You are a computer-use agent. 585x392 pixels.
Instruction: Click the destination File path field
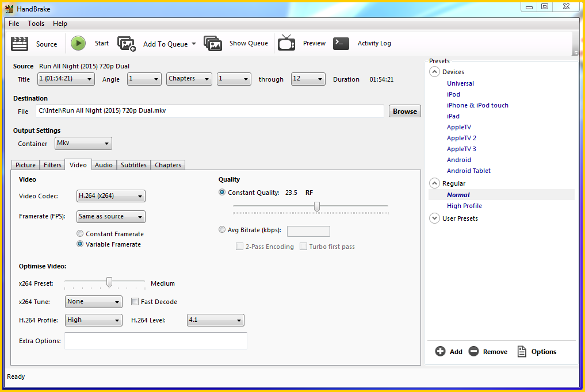click(x=210, y=111)
